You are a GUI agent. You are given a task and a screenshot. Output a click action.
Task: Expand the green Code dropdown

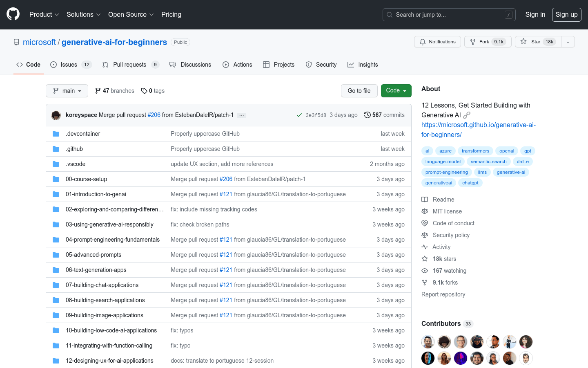pyautogui.click(x=396, y=91)
